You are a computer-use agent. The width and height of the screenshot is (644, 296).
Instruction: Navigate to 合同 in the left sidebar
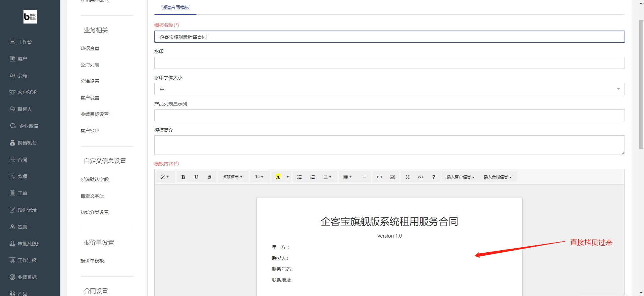coord(22,160)
